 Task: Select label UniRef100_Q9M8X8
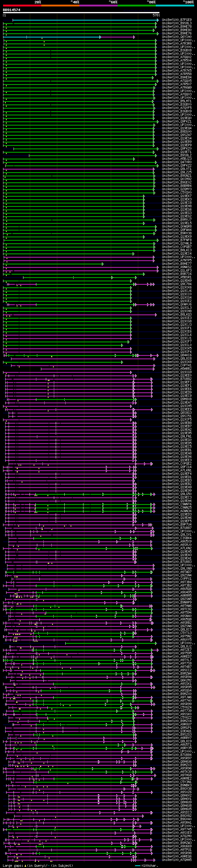[177, 399]
